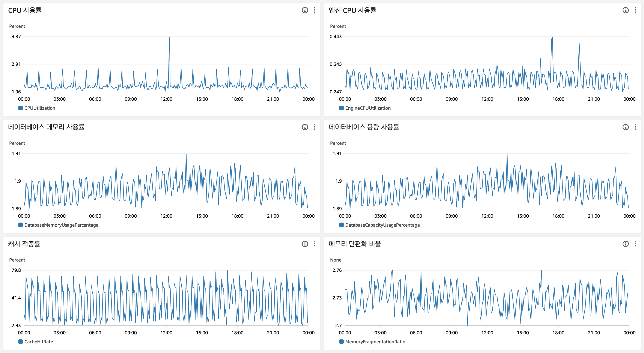Click the MemoryFragmentationRatio legend label
The width and height of the screenshot is (644, 353).
pos(375,342)
